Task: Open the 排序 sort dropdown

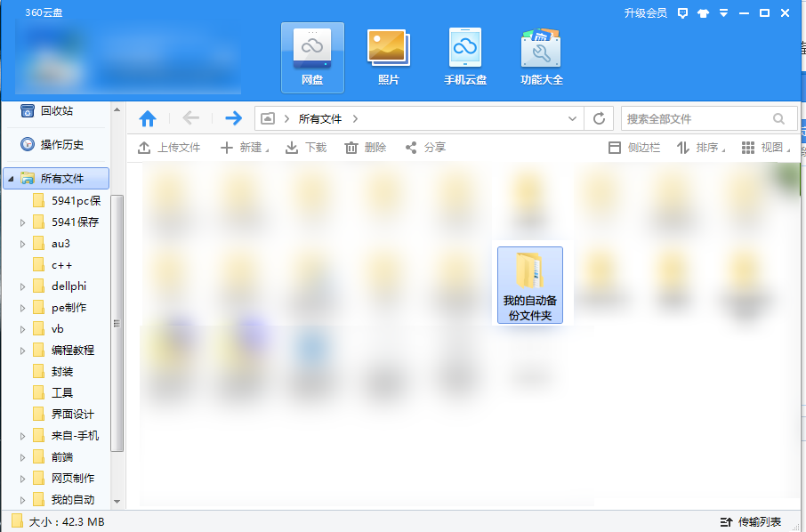Action: pyautogui.click(x=700, y=148)
